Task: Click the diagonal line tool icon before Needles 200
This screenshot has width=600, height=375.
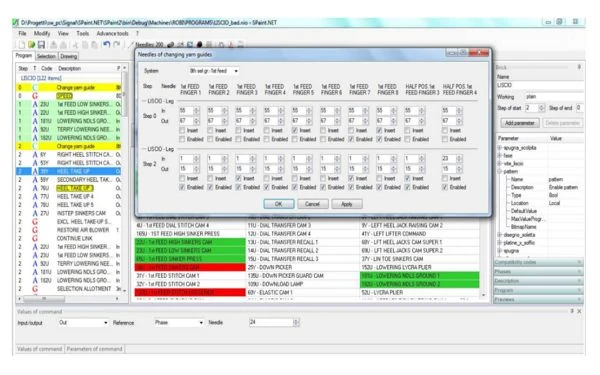Action: pos(131,45)
